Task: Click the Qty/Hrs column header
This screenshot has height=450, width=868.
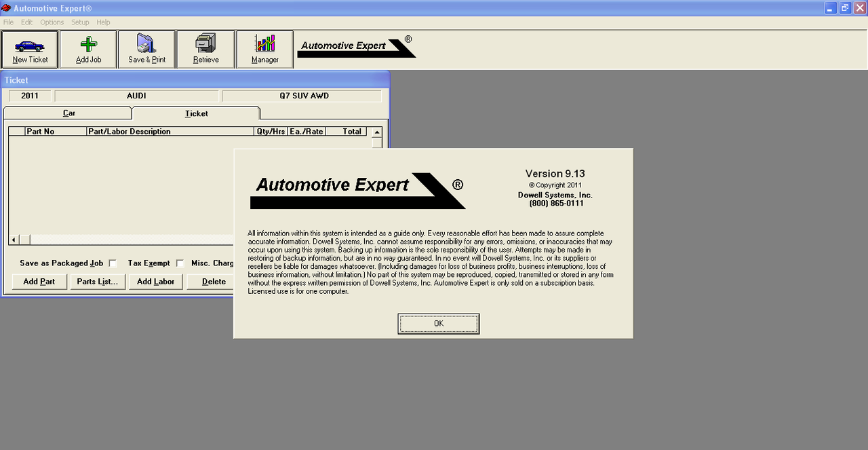Action: point(271,132)
